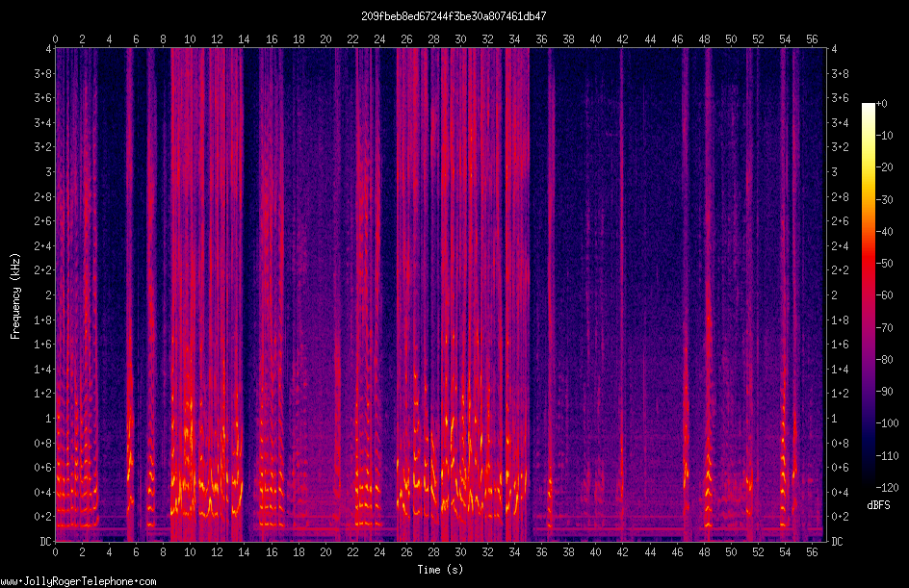Click the '2·6' tick on the left frequency axis
This screenshot has height=588, width=909.
(43, 221)
